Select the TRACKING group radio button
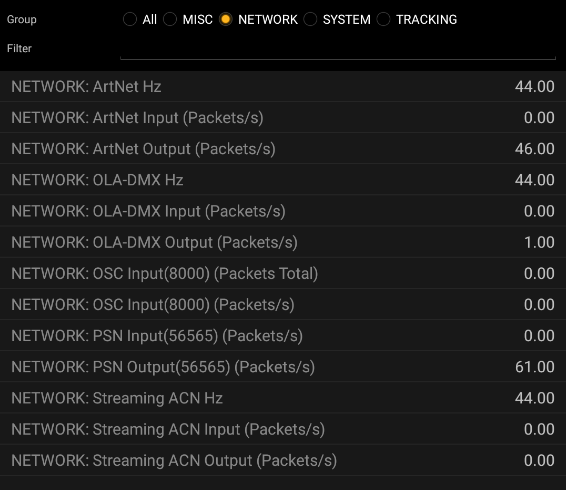This screenshot has height=490, width=566. click(383, 19)
